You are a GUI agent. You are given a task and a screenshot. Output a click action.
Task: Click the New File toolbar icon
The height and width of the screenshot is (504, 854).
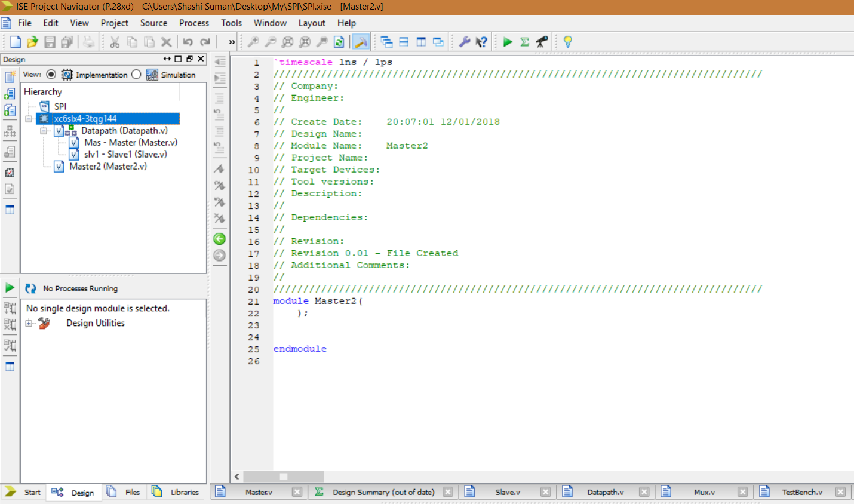(x=15, y=41)
